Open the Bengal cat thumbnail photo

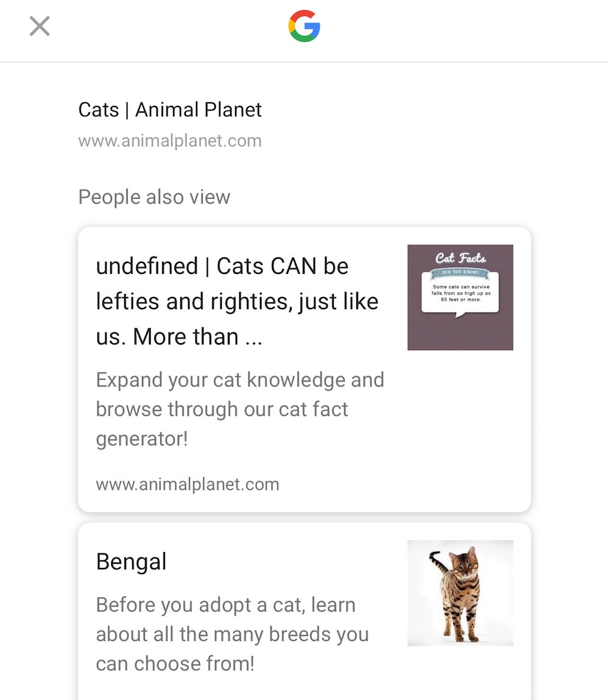click(460, 593)
